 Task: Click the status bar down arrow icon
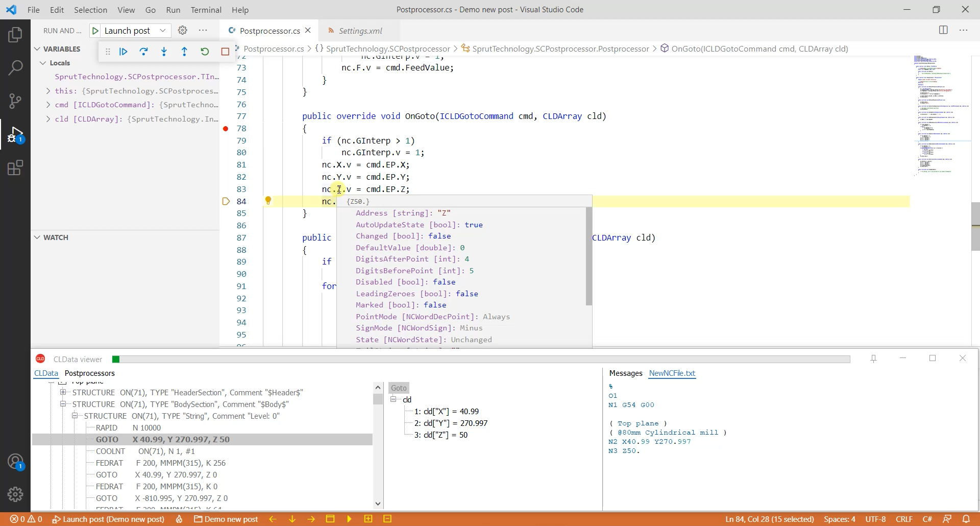click(292, 519)
